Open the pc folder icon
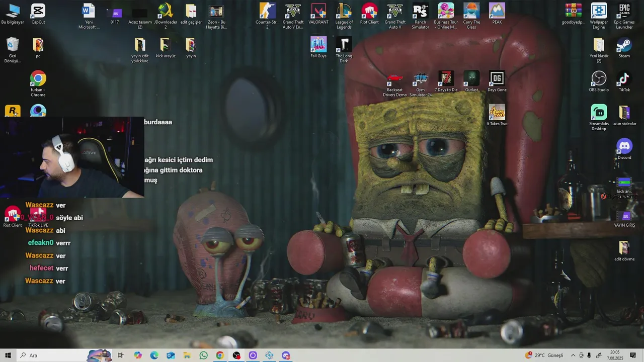The height and width of the screenshot is (362, 644). pyautogui.click(x=38, y=48)
